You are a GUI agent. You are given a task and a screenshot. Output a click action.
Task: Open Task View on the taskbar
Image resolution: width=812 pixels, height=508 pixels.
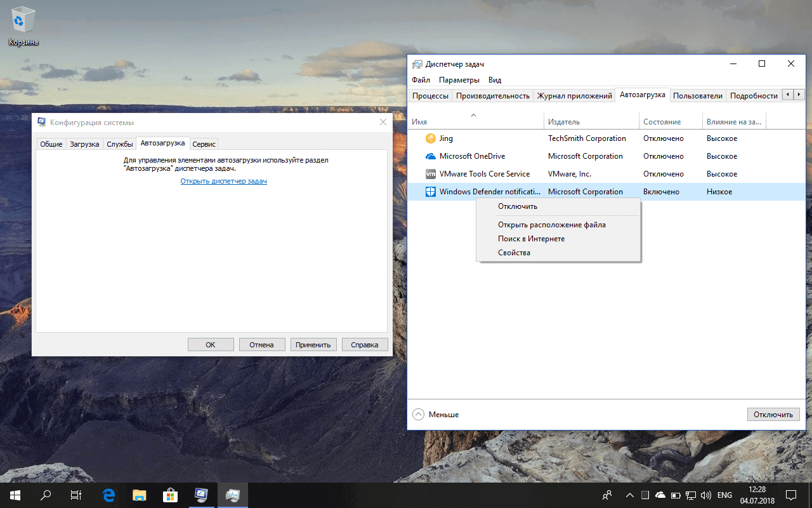pyautogui.click(x=76, y=495)
